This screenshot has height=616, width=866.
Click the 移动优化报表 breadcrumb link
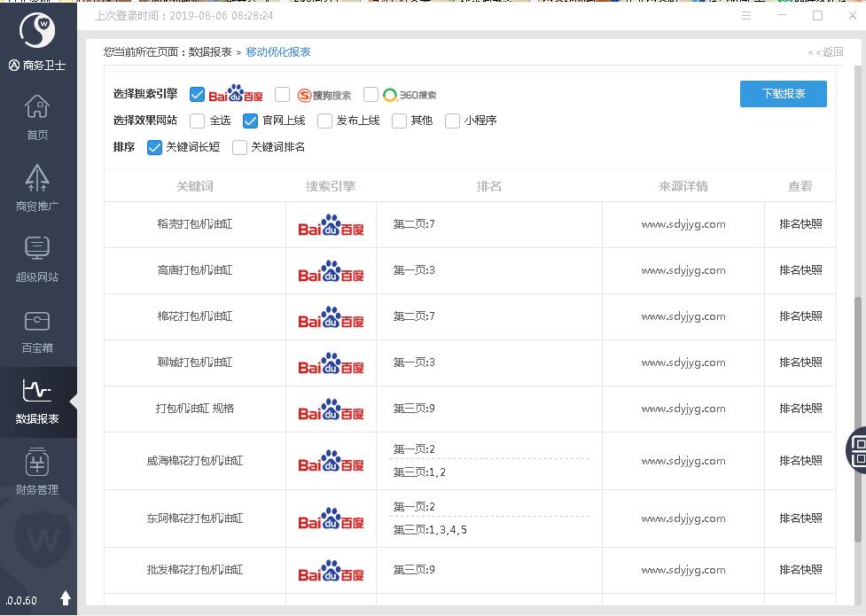278,52
